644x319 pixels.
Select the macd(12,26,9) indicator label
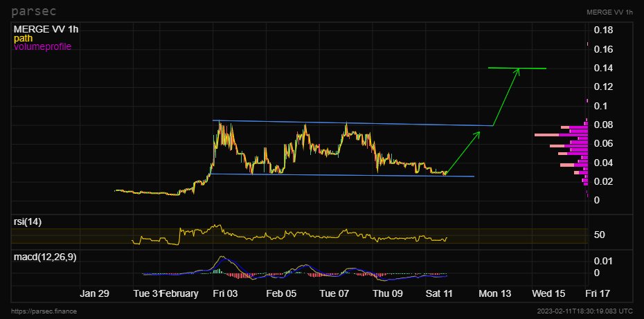tap(45, 257)
